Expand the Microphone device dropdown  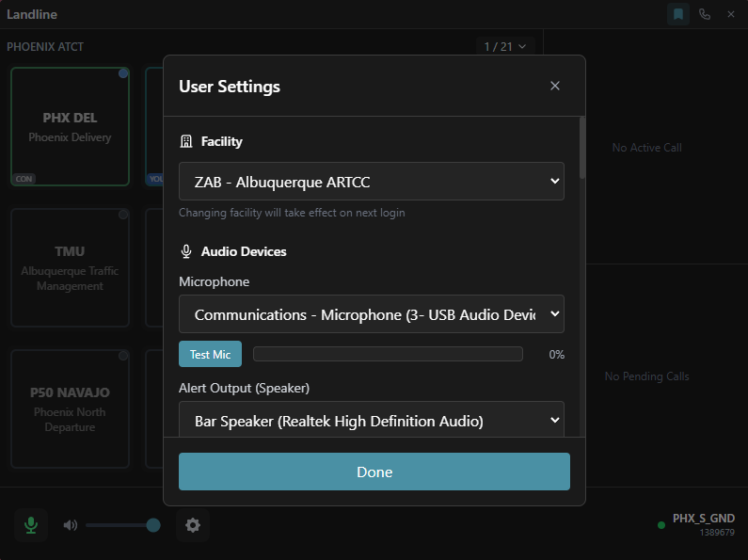(371, 314)
